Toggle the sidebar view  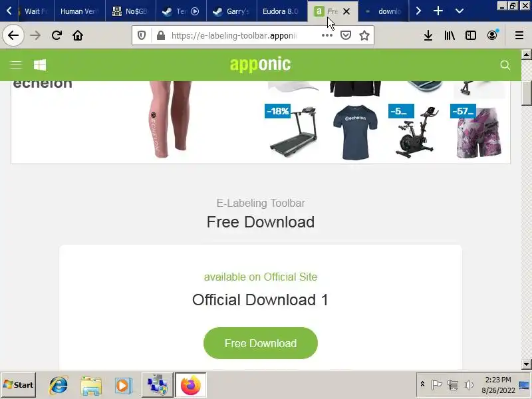pos(471,35)
